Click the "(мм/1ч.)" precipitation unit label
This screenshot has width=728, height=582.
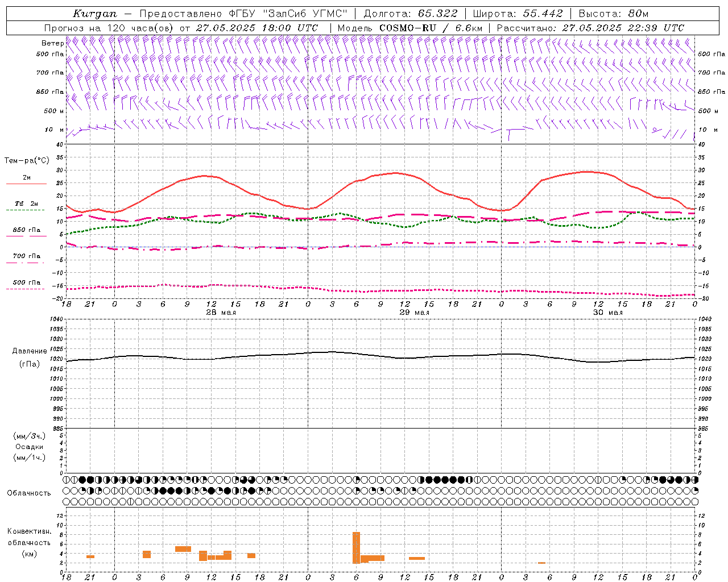click(29, 458)
